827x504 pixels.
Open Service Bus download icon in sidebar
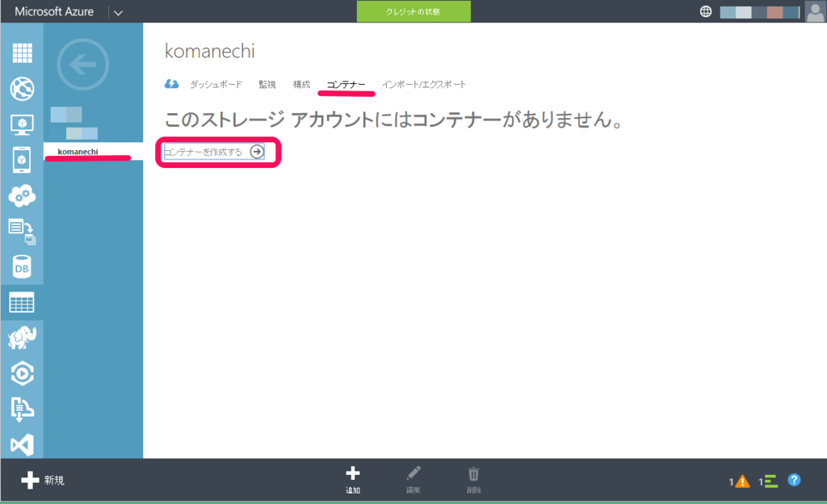coord(22,409)
